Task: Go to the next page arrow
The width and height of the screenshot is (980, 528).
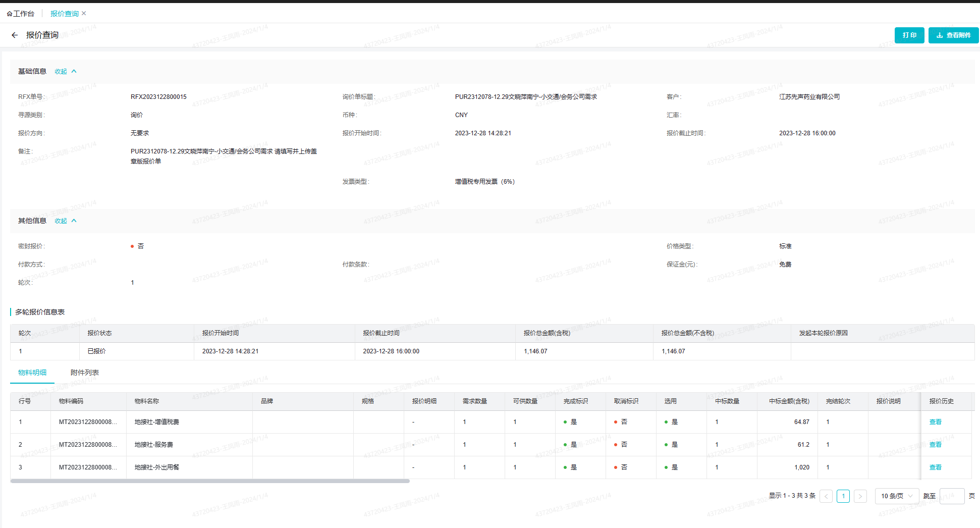Action: [x=860, y=496]
